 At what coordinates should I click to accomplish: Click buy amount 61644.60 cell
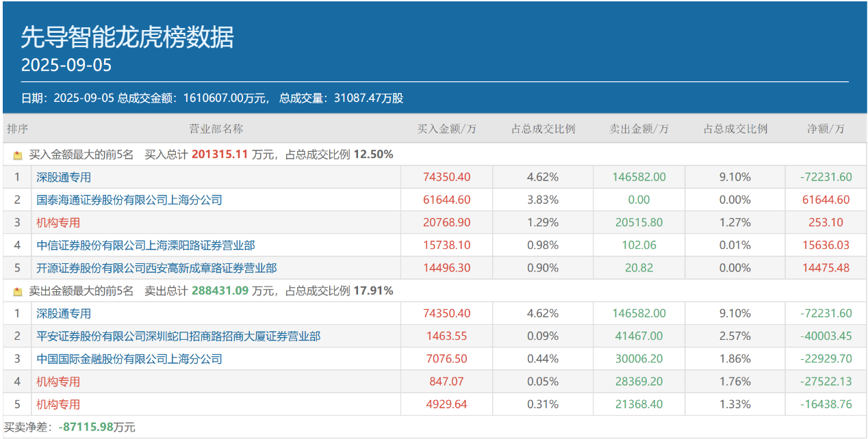pos(447,200)
